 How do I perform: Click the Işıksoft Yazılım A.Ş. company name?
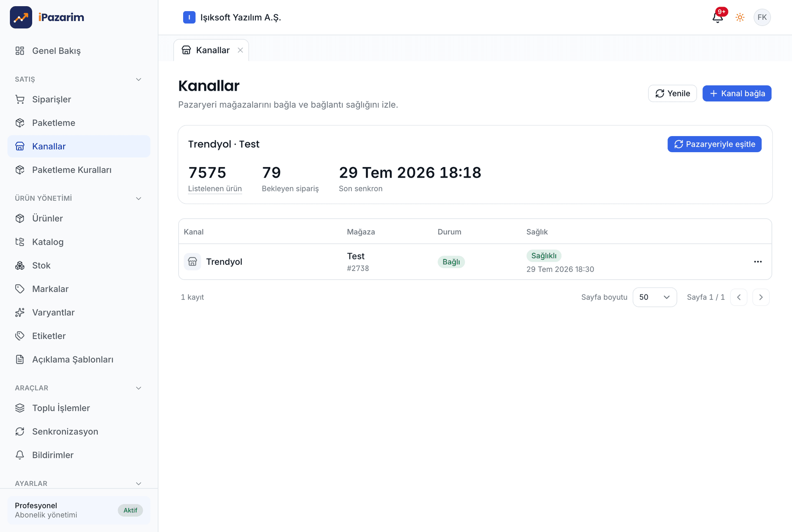(240, 17)
